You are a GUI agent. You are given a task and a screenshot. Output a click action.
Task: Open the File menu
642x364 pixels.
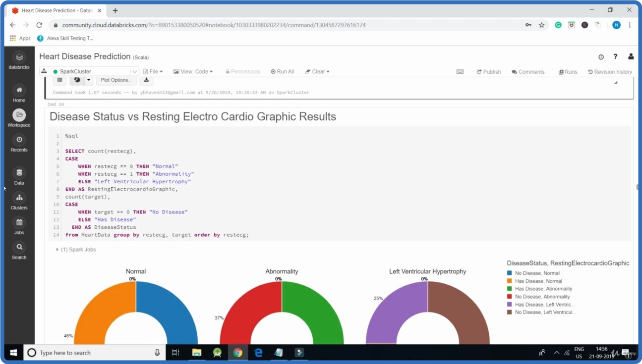pos(153,72)
